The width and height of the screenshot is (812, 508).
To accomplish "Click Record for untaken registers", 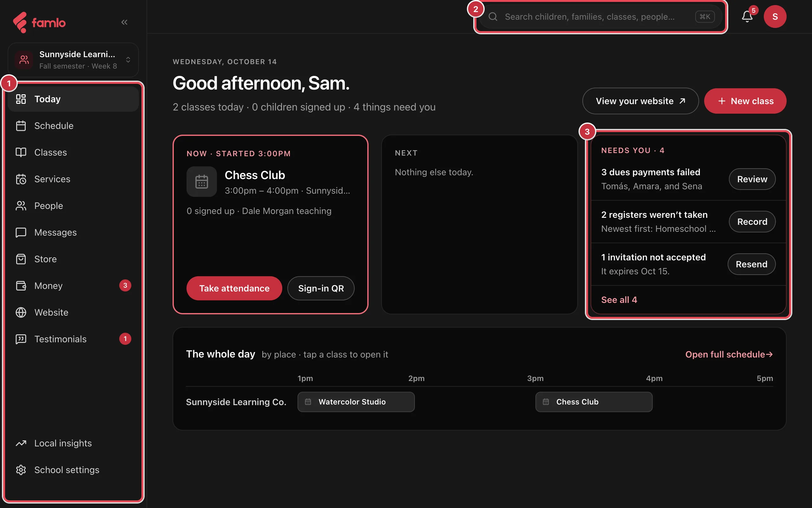I will tap(752, 222).
